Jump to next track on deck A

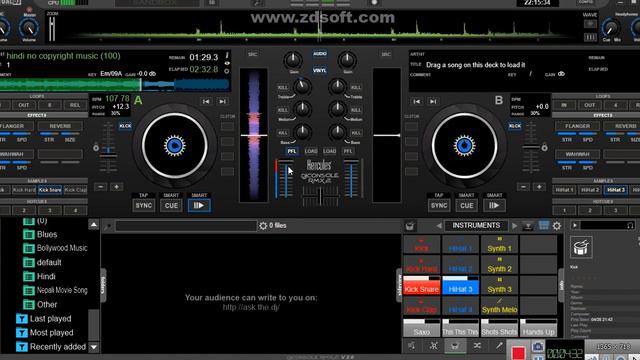tap(222, 101)
